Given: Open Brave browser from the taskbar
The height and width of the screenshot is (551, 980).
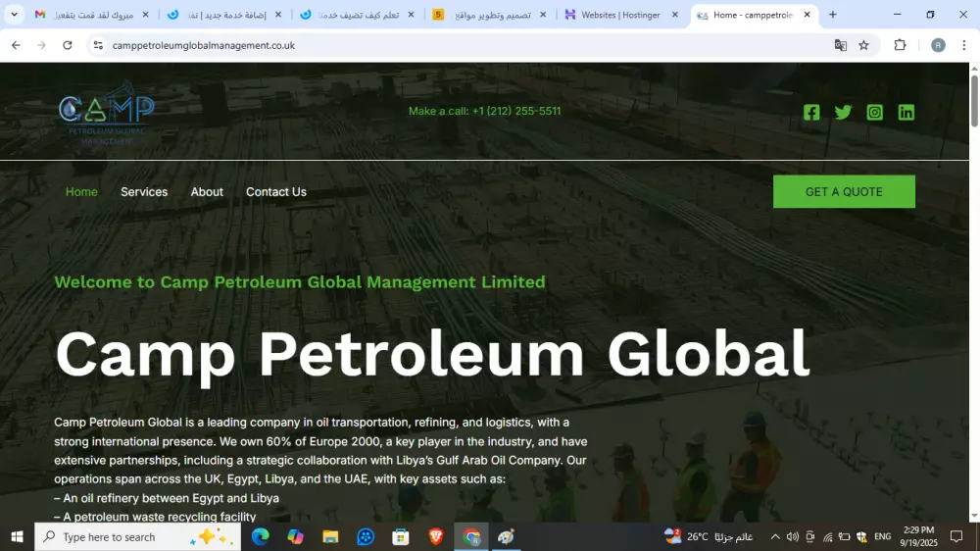Looking at the screenshot, I should (x=436, y=536).
